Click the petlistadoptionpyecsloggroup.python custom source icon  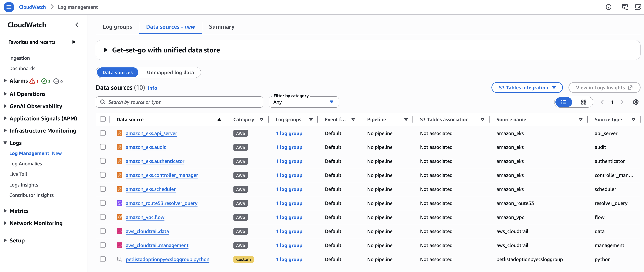pyautogui.click(x=120, y=259)
